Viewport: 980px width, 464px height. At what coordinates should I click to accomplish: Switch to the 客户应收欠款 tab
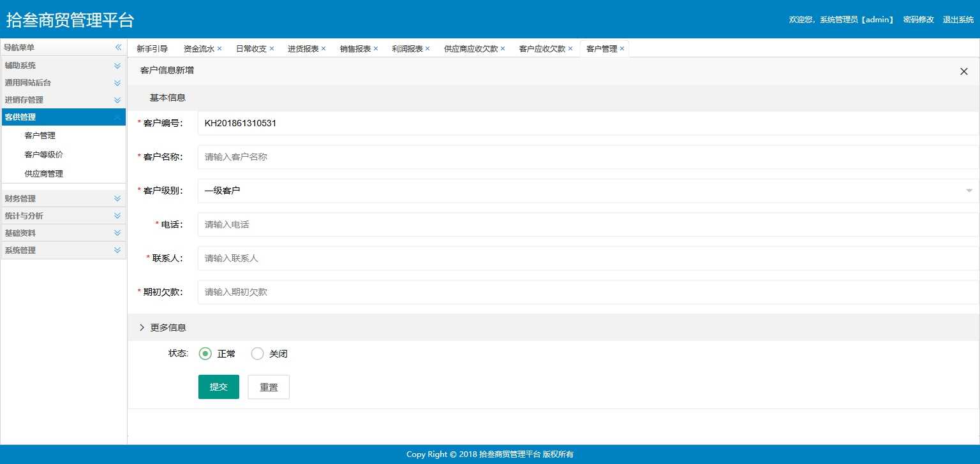tap(542, 48)
